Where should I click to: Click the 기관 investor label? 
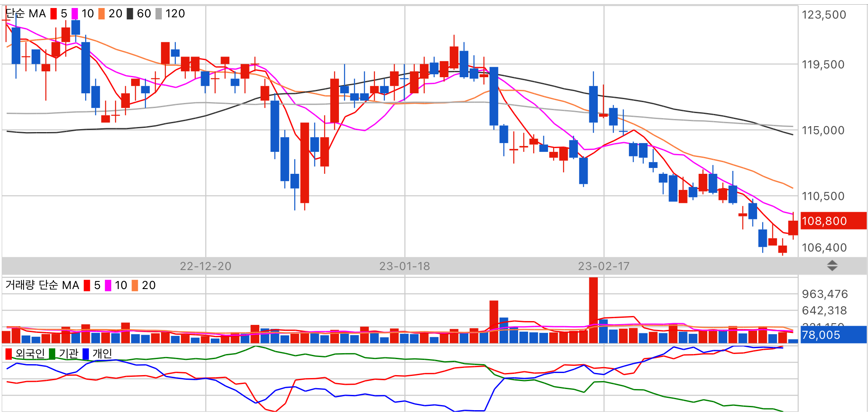pyautogui.click(x=68, y=354)
